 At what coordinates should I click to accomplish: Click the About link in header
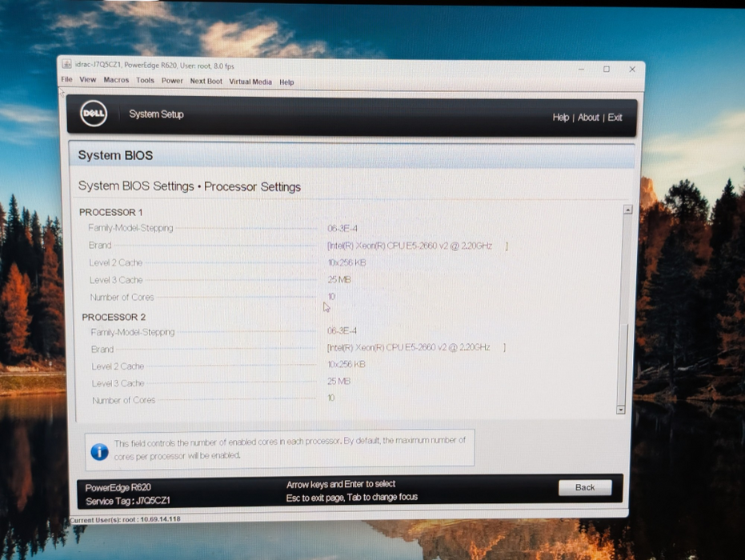coord(588,118)
